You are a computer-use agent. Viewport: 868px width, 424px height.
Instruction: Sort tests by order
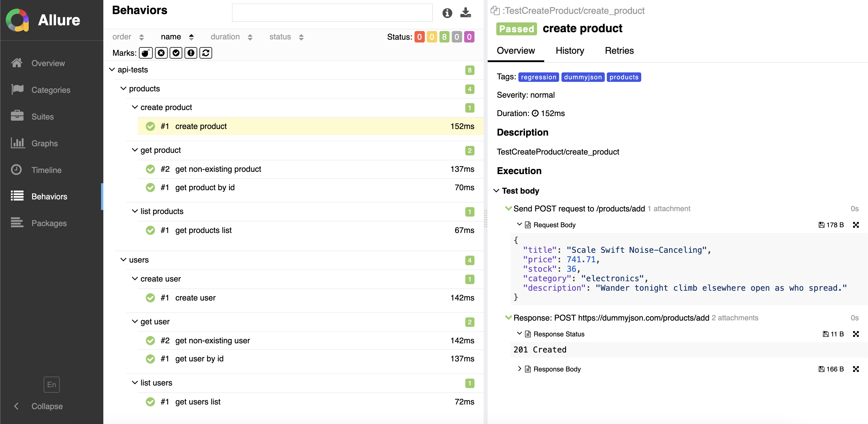click(128, 37)
